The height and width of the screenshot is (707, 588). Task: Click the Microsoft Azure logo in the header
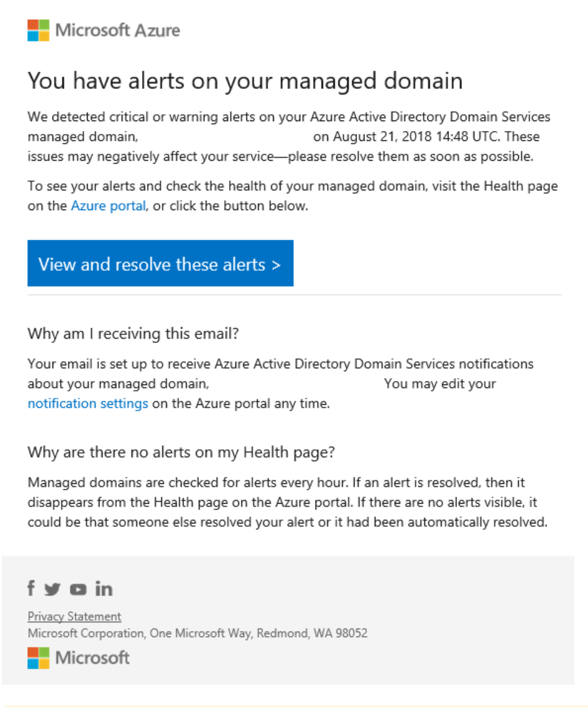coord(104,30)
